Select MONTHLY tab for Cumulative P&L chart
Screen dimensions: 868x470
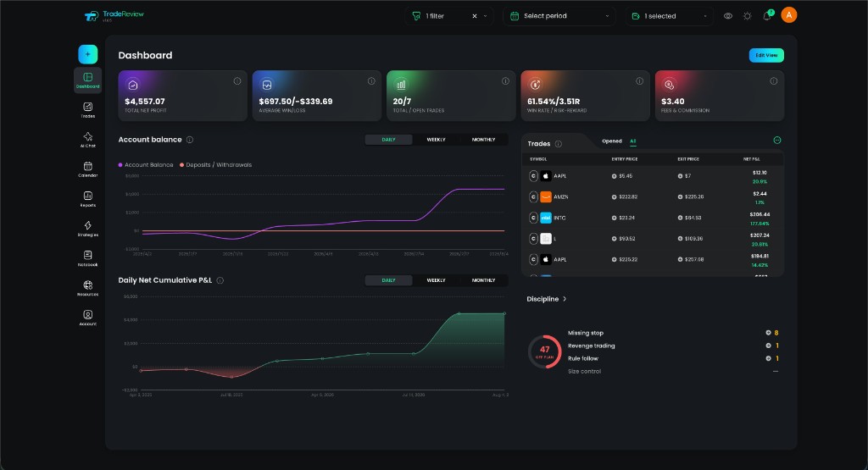tap(483, 280)
